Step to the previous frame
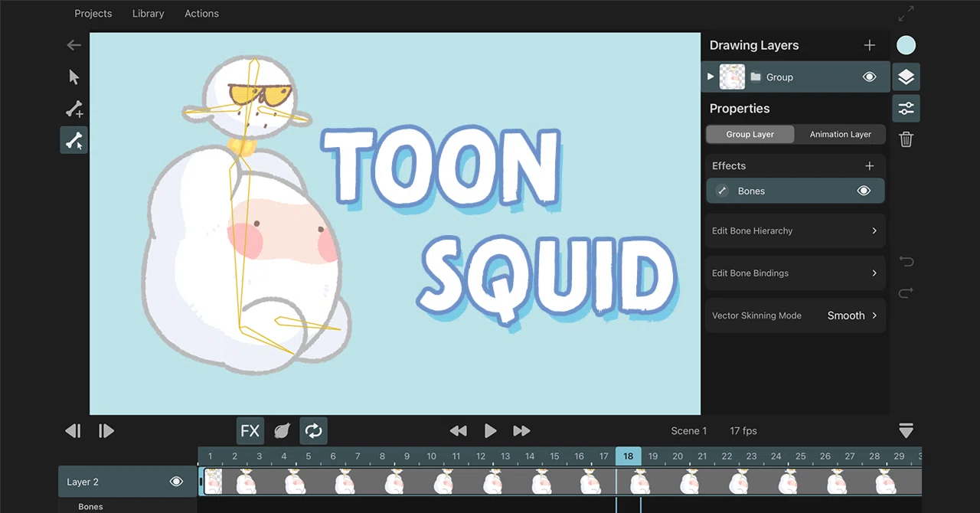Image resolution: width=980 pixels, height=513 pixels. 73,431
